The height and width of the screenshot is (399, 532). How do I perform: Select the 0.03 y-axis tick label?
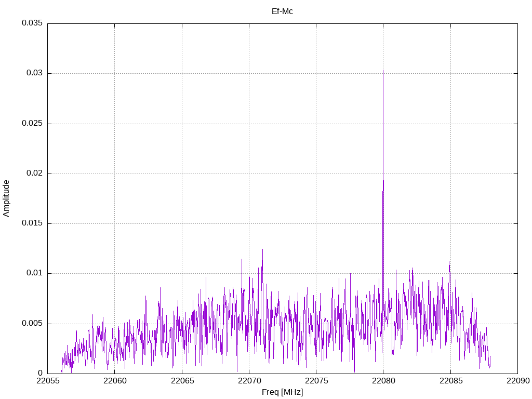coord(34,73)
